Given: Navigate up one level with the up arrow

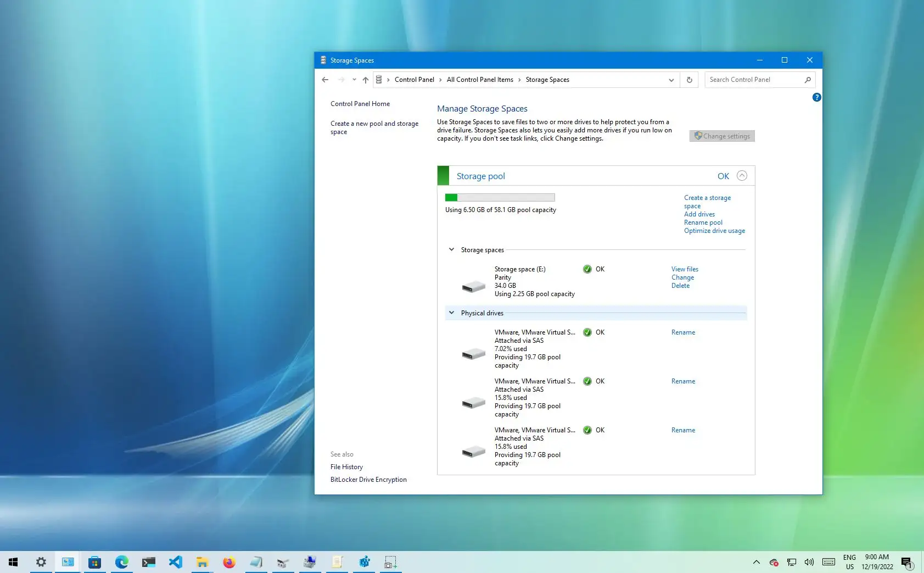Looking at the screenshot, I should (366, 80).
